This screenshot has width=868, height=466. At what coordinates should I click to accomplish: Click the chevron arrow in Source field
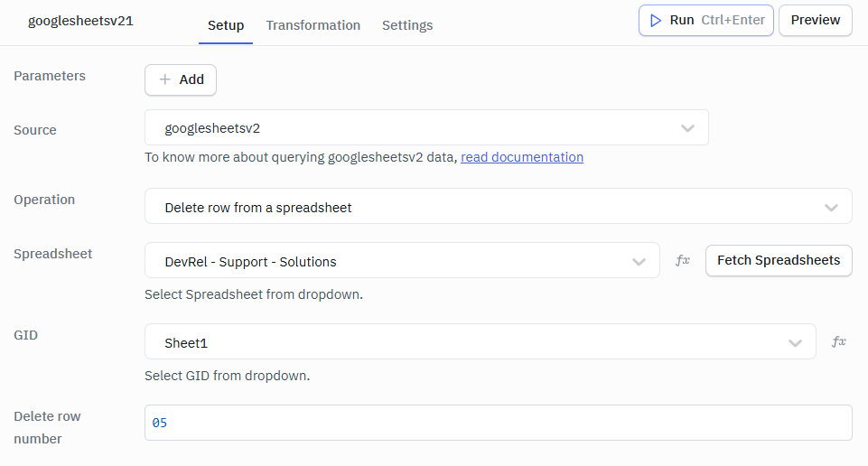tap(687, 128)
